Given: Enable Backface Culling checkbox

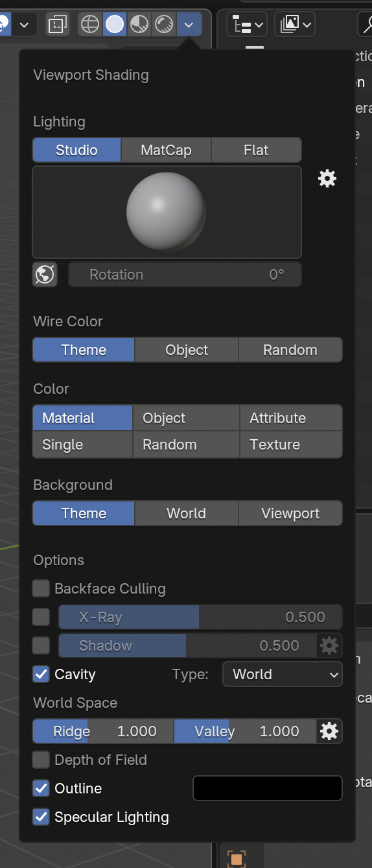Looking at the screenshot, I should [41, 588].
